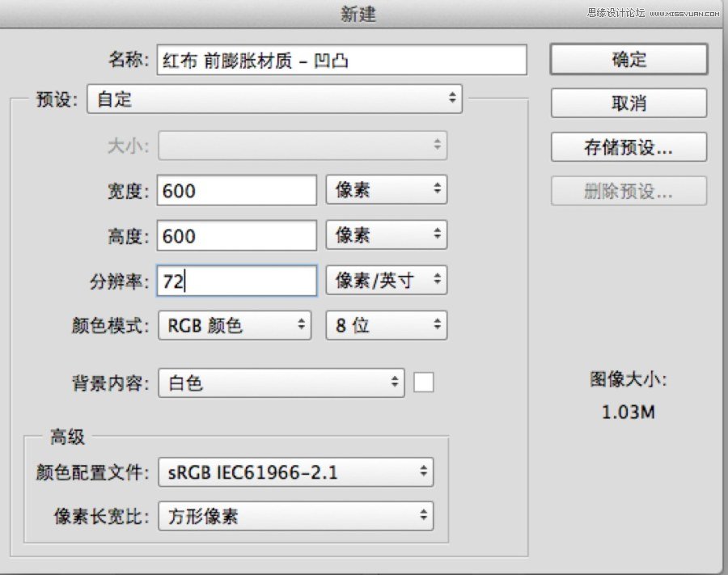
Task: Click the 名称: label
Action: click(129, 60)
